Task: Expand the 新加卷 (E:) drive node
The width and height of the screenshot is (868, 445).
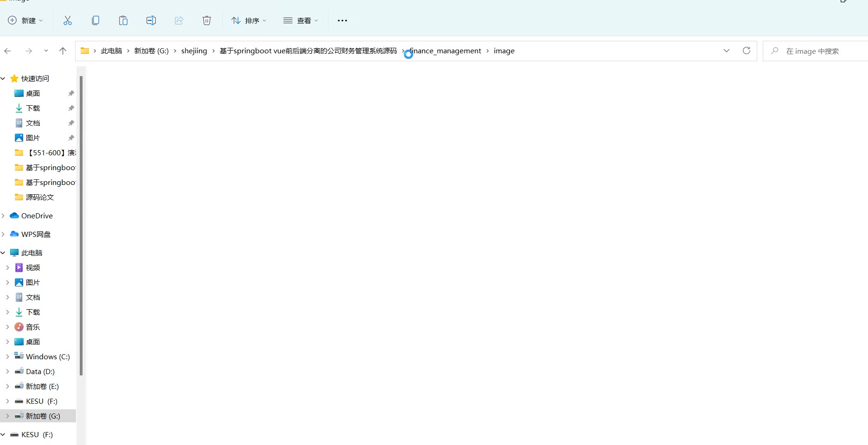Action: (7, 386)
